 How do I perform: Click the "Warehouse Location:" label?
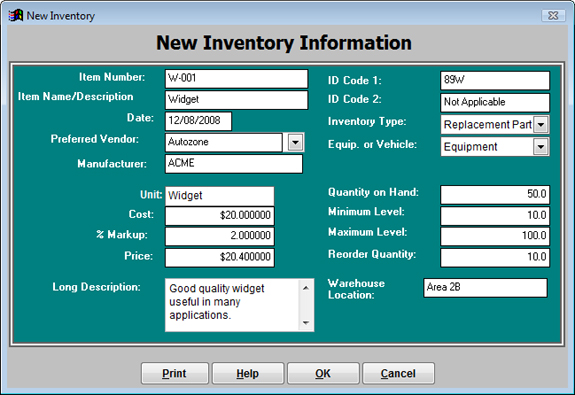[356, 289]
